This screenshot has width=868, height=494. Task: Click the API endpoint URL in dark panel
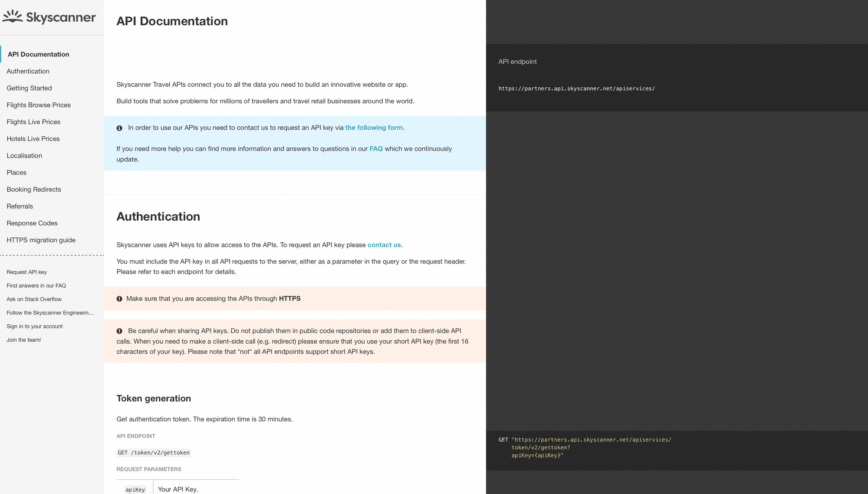click(x=577, y=89)
